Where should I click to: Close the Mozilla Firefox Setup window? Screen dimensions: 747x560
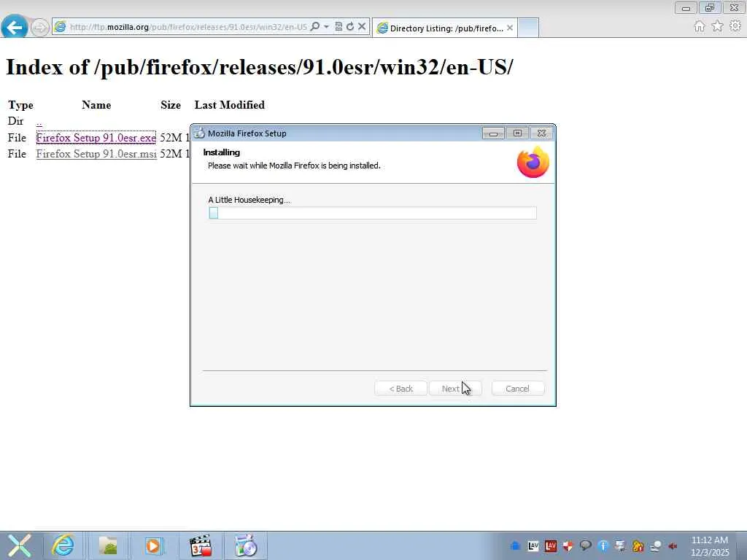(x=542, y=133)
